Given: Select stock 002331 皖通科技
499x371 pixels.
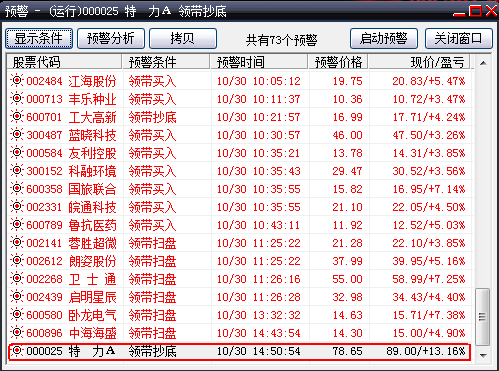Looking at the screenshot, I should tap(71, 207).
